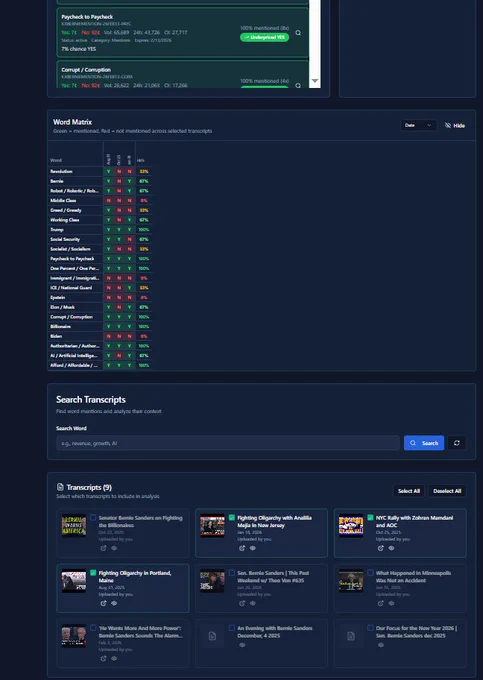Click the refresh icon next to Search

[x=457, y=443]
